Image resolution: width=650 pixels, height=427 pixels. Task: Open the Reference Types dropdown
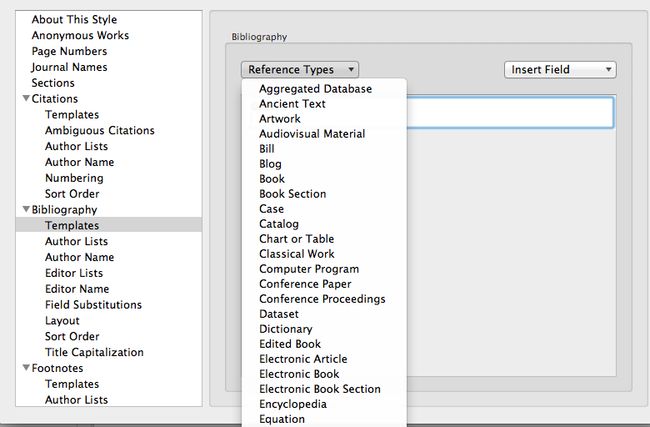[x=300, y=69]
